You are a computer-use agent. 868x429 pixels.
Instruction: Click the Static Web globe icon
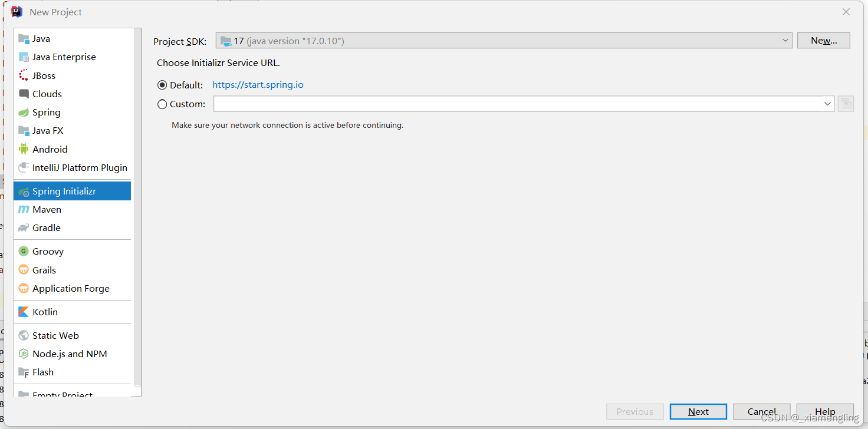pos(24,335)
